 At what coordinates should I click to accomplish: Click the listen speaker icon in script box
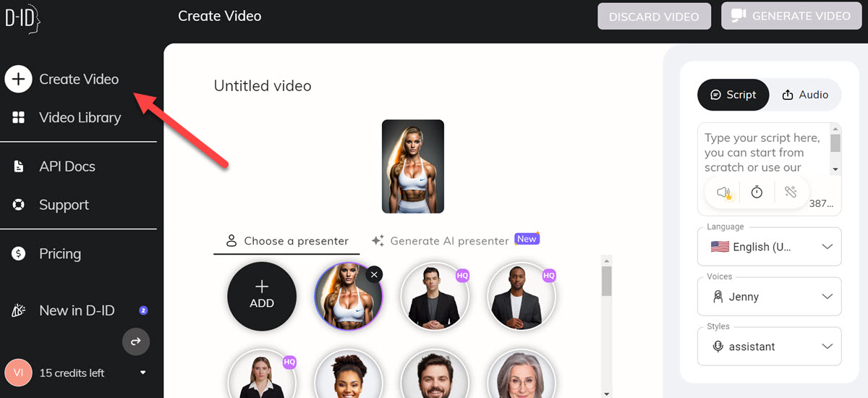(724, 192)
